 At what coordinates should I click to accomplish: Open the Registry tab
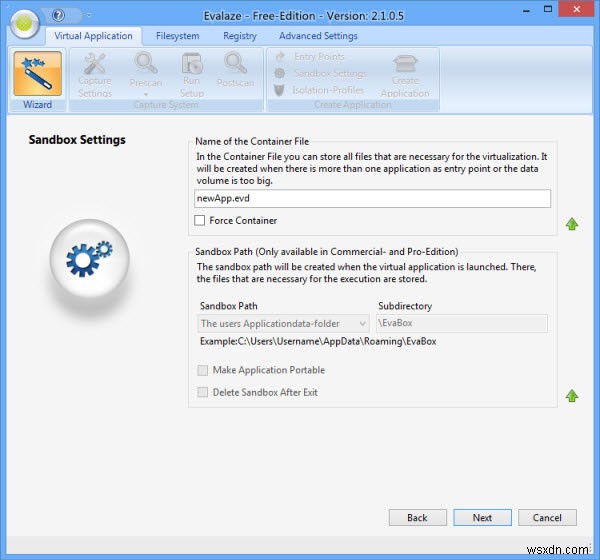click(x=240, y=36)
